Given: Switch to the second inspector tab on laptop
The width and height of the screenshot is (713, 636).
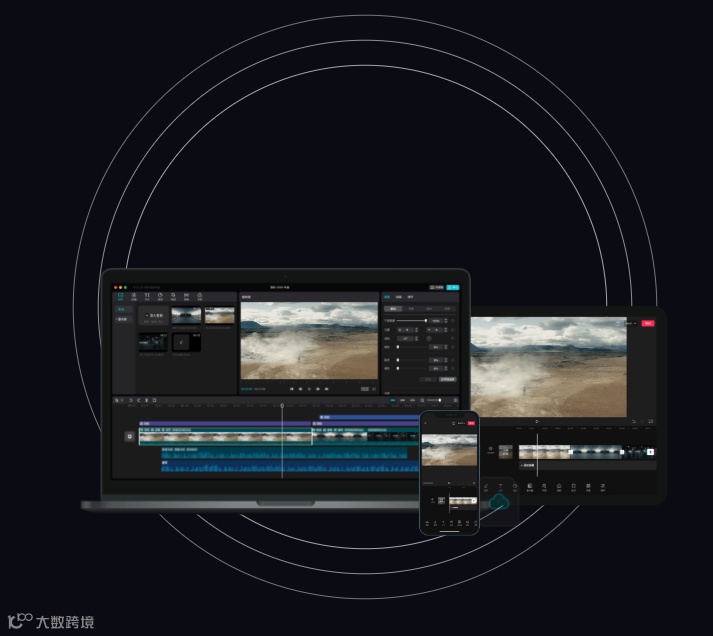Looking at the screenshot, I should pyautogui.click(x=399, y=297).
